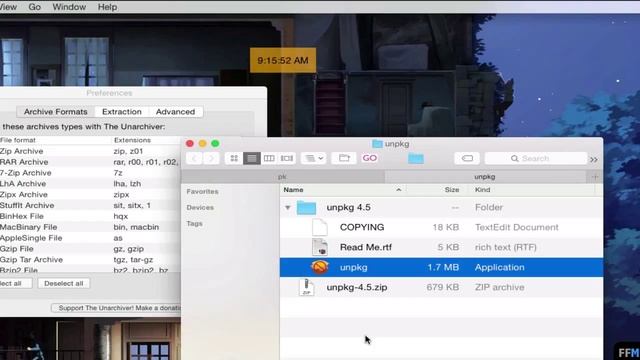Select Zip Archive row in Preferences

90,151
